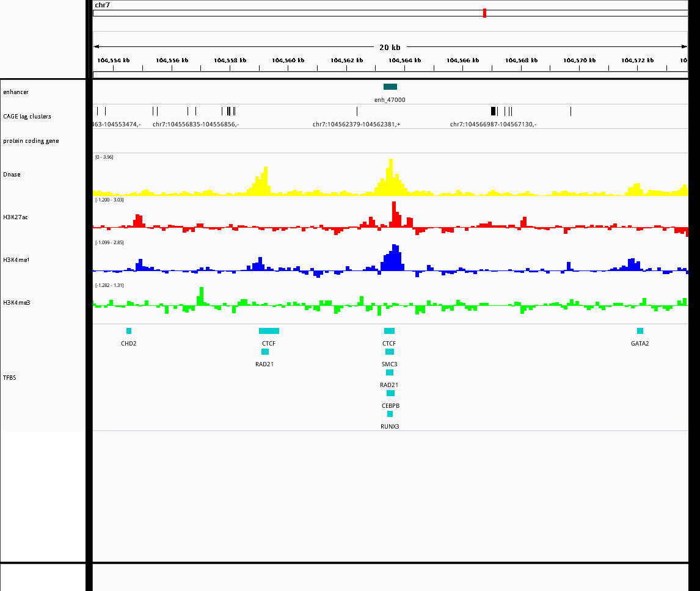
Task: Click the CAGE tag clusters track label
Action: (27, 117)
